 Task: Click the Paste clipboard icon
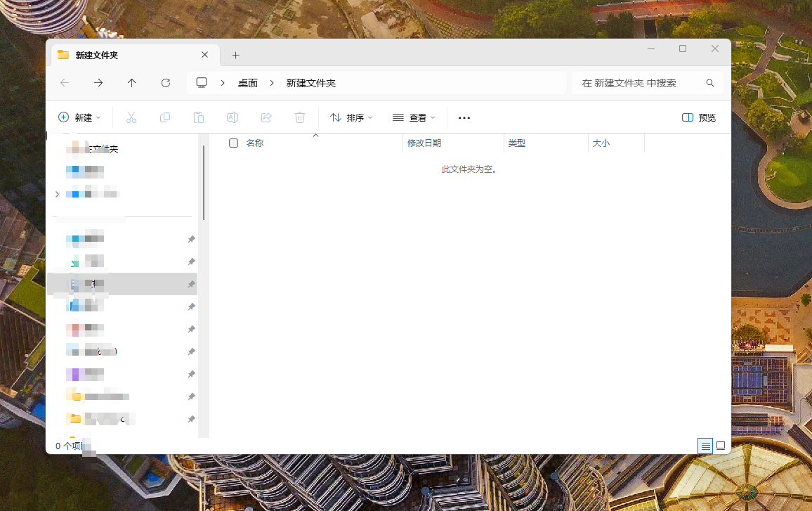[199, 117]
